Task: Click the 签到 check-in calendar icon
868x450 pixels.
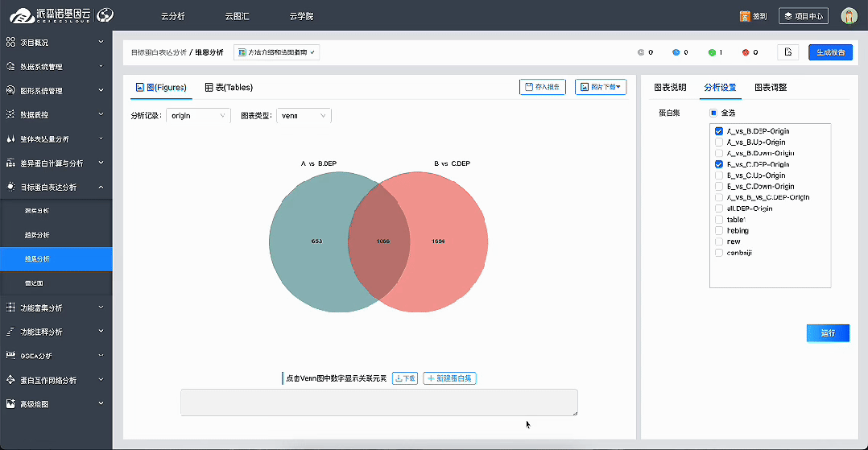Action: (745, 16)
